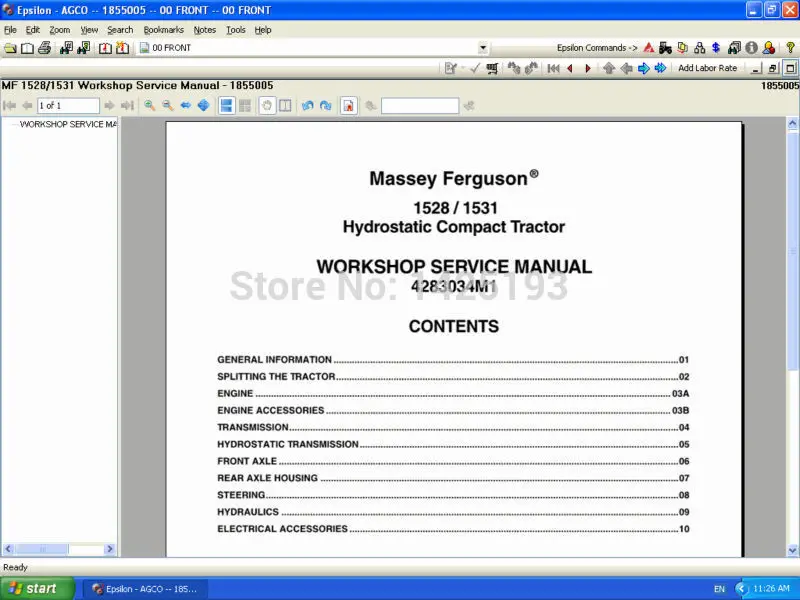This screenshot has width=800, height=600.
Task: Click the fit to width arrows icon
Action: click(x=186, y=106)
